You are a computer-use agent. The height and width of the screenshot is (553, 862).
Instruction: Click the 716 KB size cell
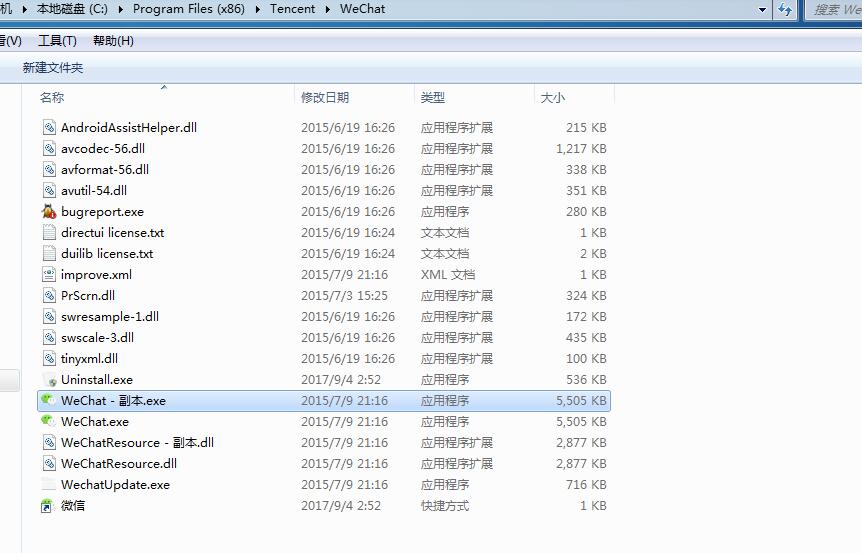(x=586, y=484)
